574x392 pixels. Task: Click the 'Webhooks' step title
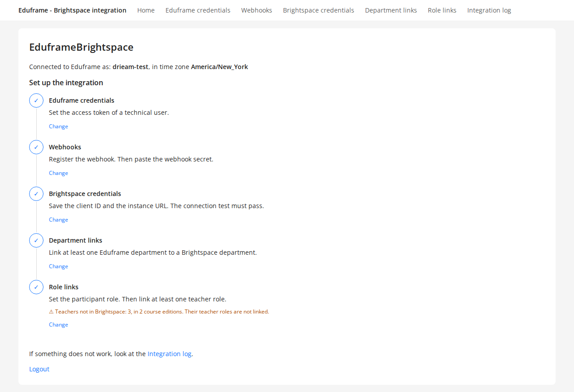point(65,147)
